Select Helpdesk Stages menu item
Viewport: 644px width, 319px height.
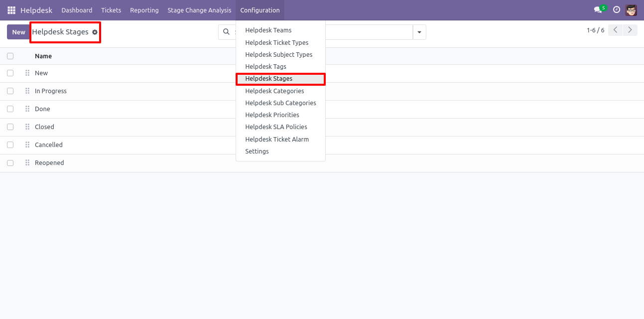[x=280, y=79]
